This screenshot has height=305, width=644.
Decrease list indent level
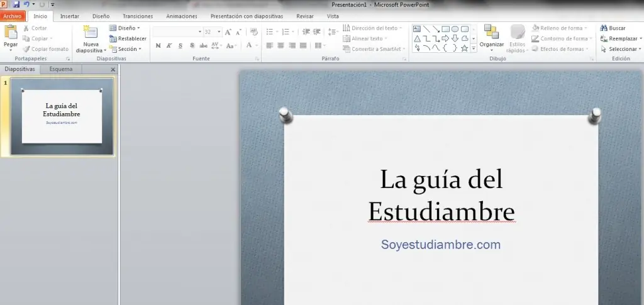pyautogui.click(x=306, y=31)
